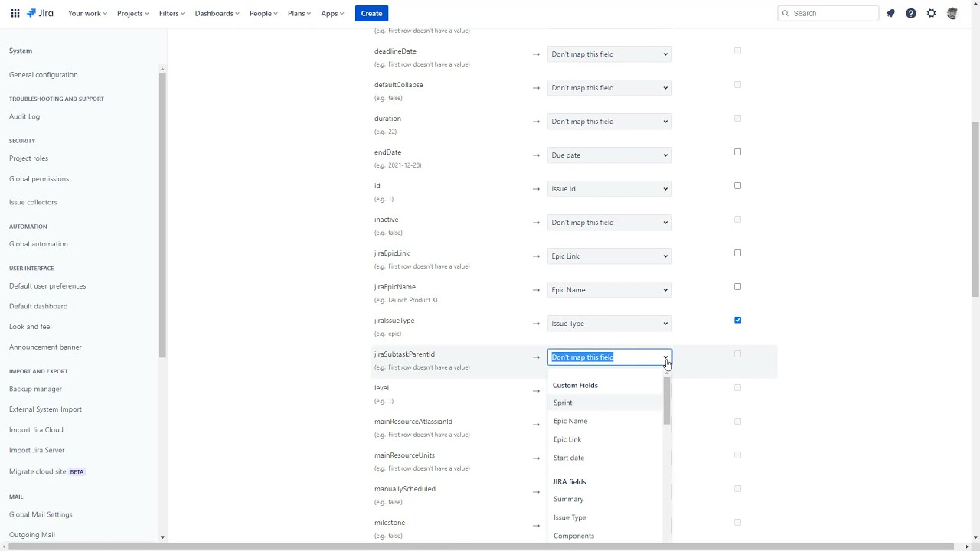
Task: Open Backup manager link
Action: 35,389
